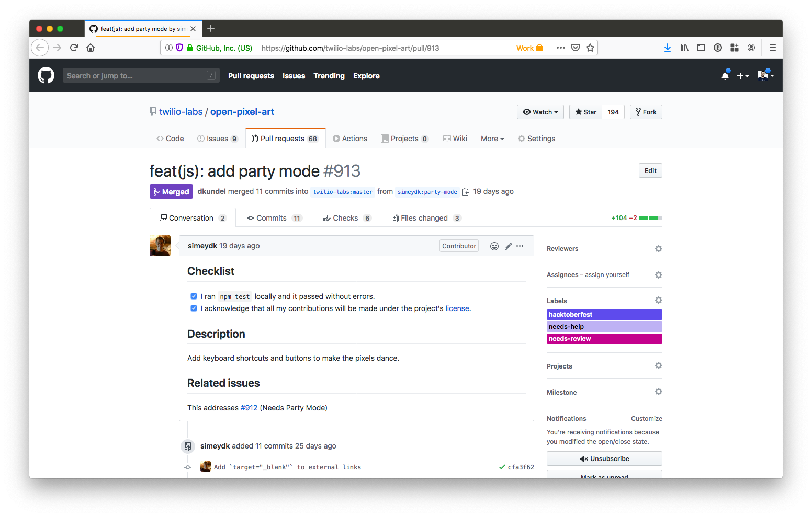This screenshot has width=812, height=517.
Task: Open the plus create-new dropdown
Action: [743, 76]
